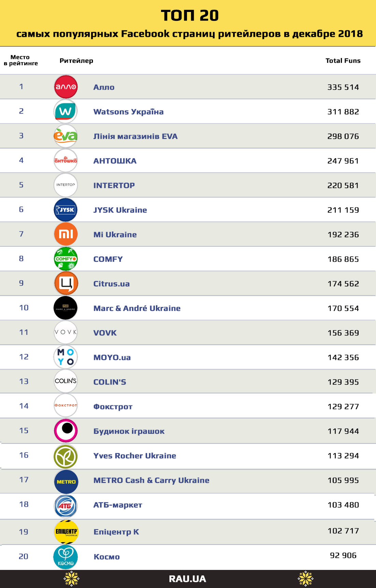The image size is (376, 588).
Task: Click the green COMFY logo icon
Action: 66,259
